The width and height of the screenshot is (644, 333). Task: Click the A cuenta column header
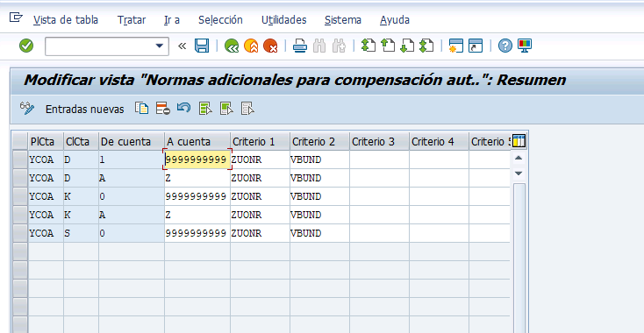click(197, 141)
